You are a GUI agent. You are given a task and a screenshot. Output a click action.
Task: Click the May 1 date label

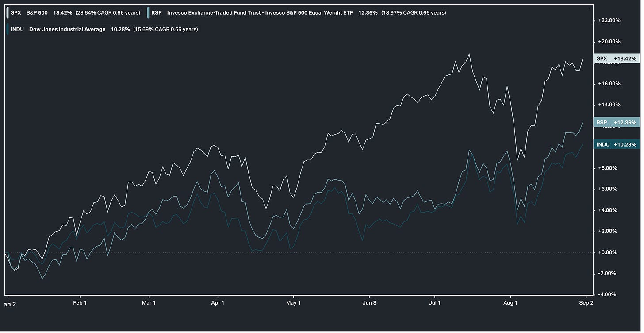293,303
